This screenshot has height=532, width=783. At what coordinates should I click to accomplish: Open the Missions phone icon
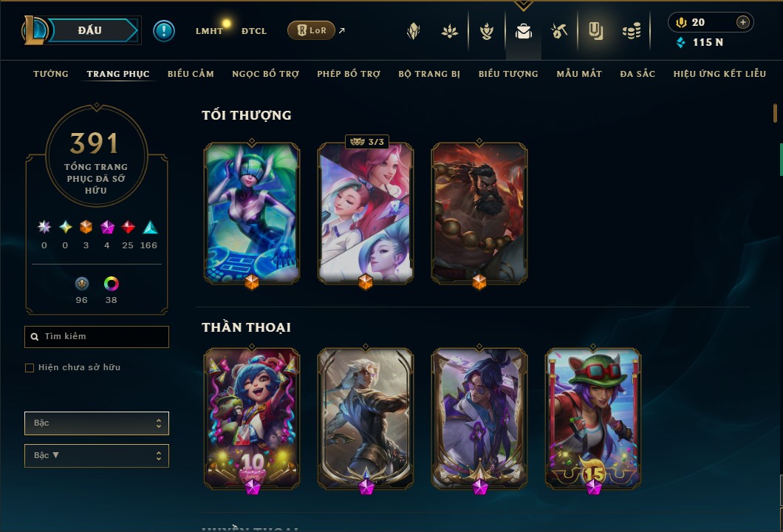(x=595, y=32)
